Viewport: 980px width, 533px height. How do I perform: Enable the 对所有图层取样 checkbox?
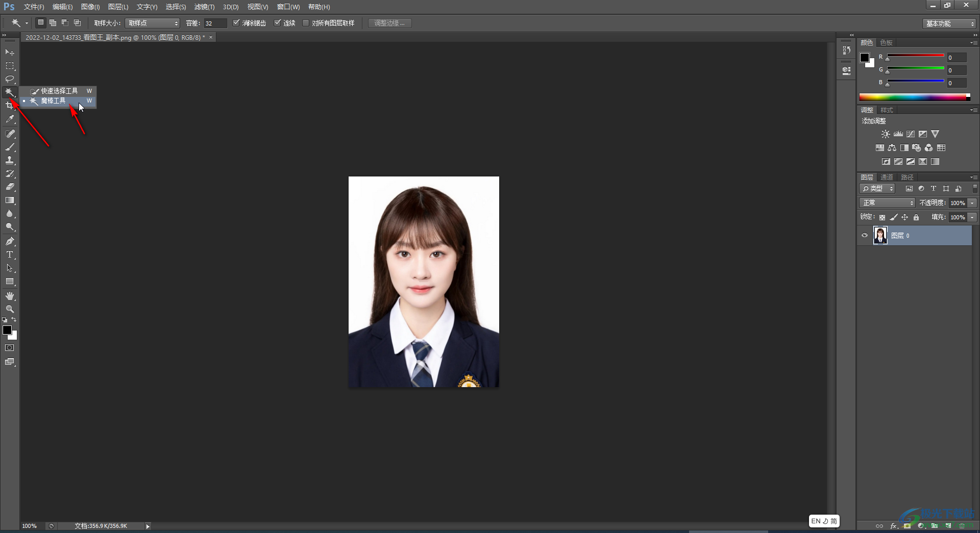(x=306, y=23)
